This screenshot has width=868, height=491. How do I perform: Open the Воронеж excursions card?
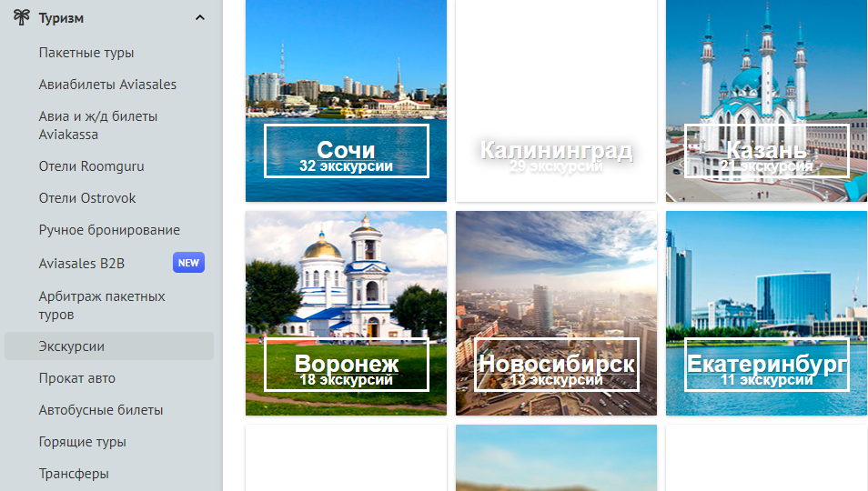[x=346, y=313]
